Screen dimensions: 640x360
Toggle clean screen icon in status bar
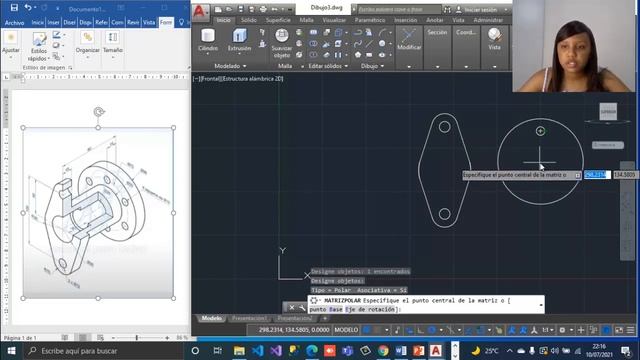tap(619, 330)
